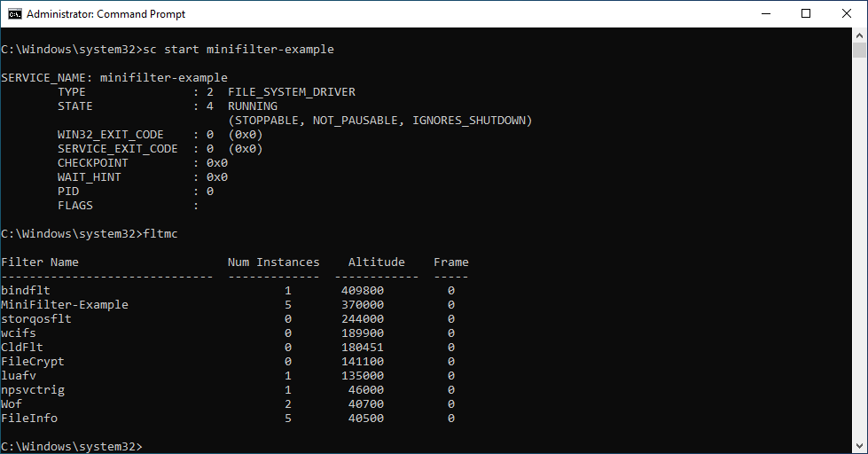Click the 'MiniFilter-Example' filter name
The width and height of the screenshot is (868, 454).
[65, 304]
